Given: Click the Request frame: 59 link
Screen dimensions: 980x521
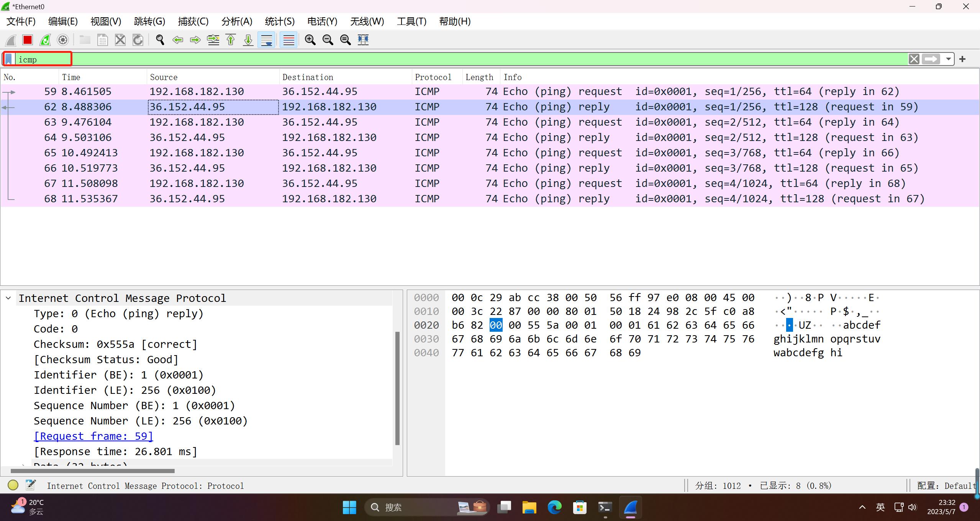Looking at the screenshot, I should coord(93,436).
